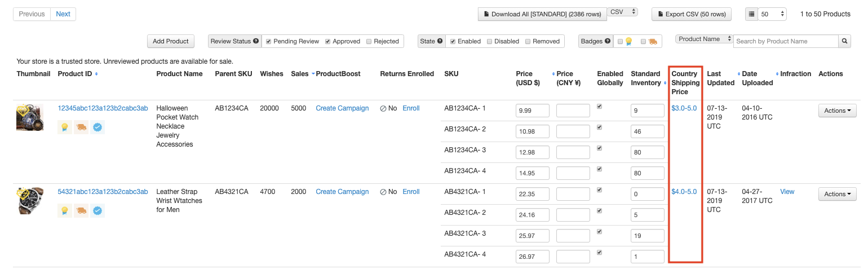Uncheck the Pending Review filter
The width and height of the screenshot is (868, 269).
tap(269, 41)
